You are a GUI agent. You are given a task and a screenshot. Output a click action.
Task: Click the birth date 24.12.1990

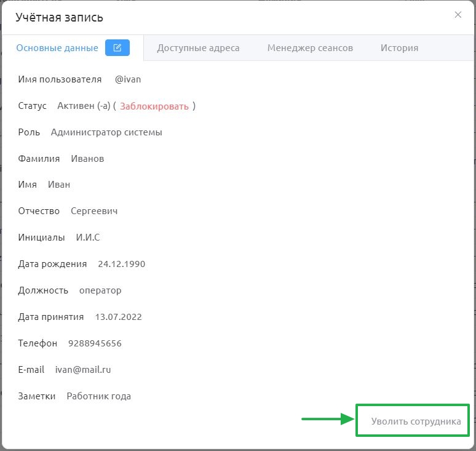(121, 264)
